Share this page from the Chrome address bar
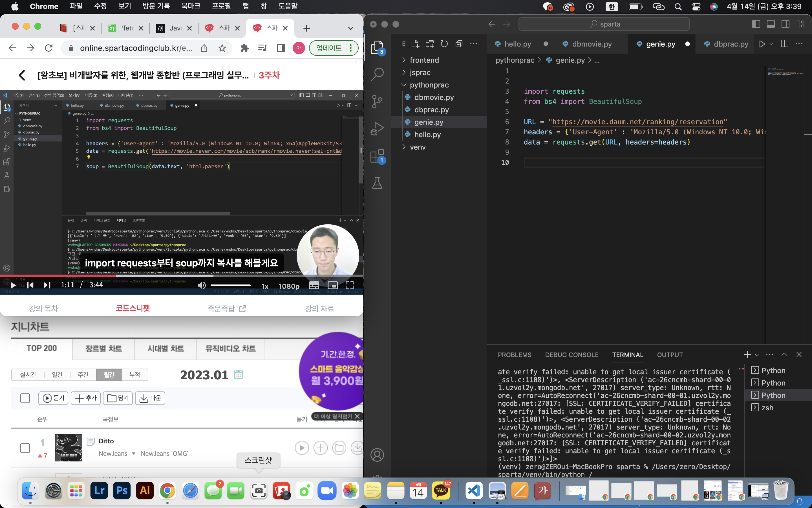Viewport: 812px width, 508px height. tap(204, 48)
